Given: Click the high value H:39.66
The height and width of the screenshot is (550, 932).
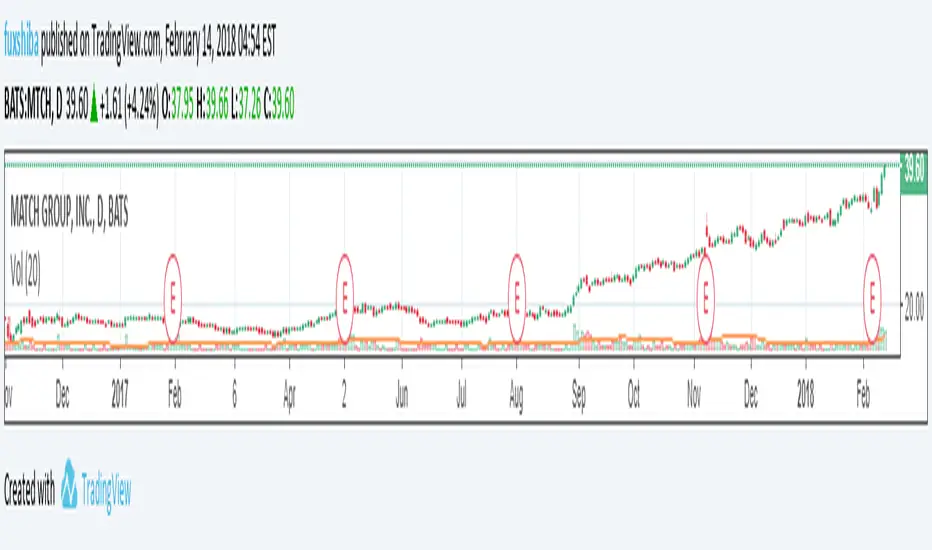Looking at the screenshot, I should (x=212, y=105).
